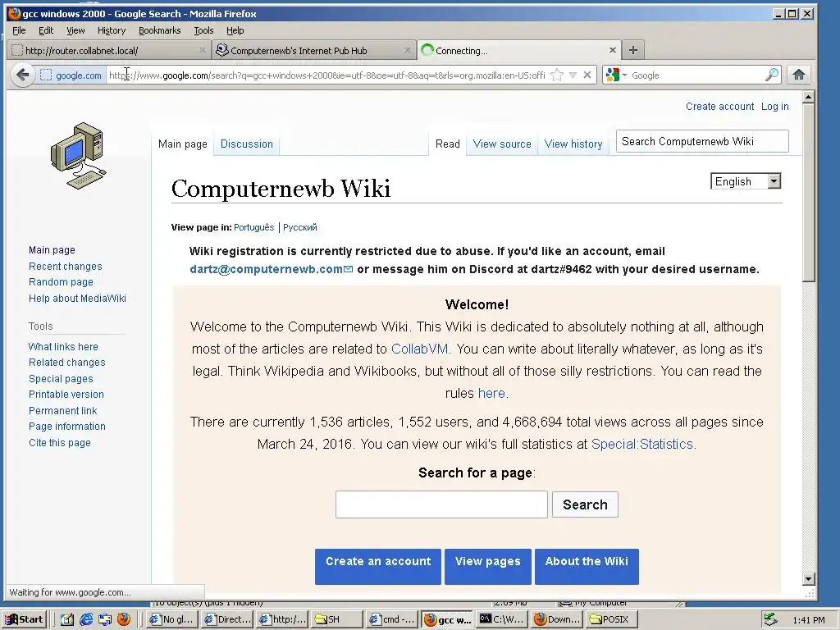Open the English language dropdown
This screenshot has width=840, height=630.
click(x=745, y=181)
